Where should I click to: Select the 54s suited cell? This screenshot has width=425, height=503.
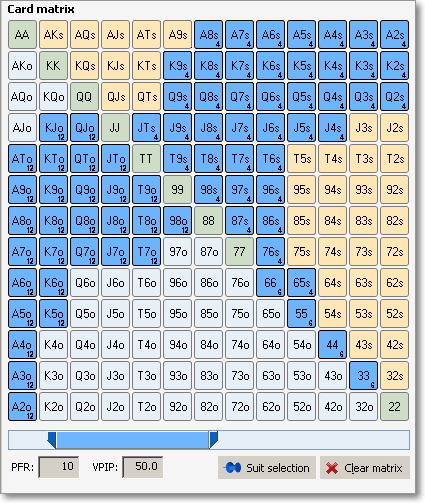click(332, 314)
